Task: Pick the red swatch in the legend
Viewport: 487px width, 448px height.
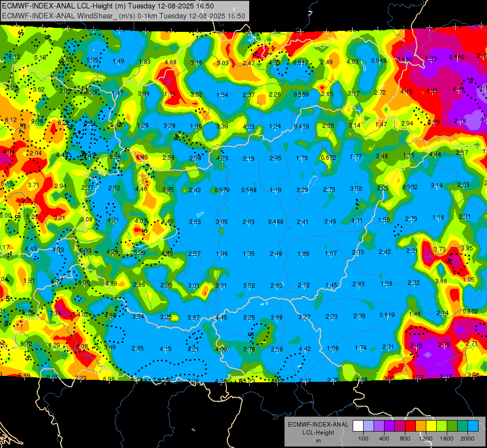Action: point(410,426)
